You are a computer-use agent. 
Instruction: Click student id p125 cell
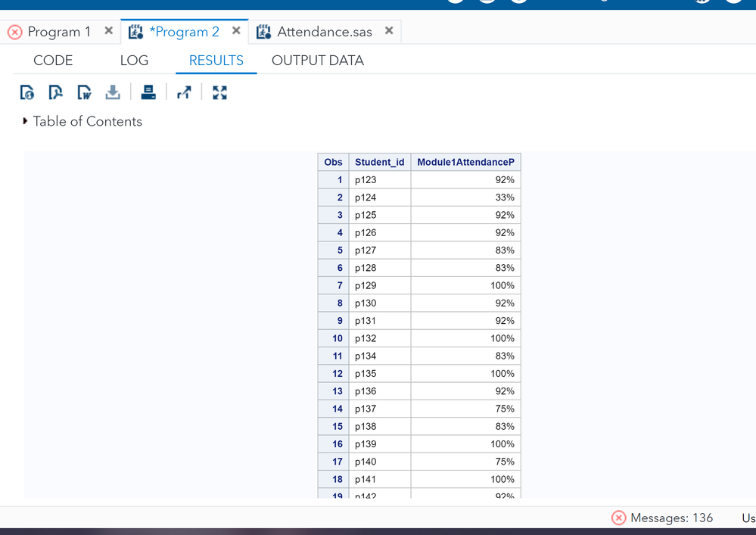tap(379, 215)
